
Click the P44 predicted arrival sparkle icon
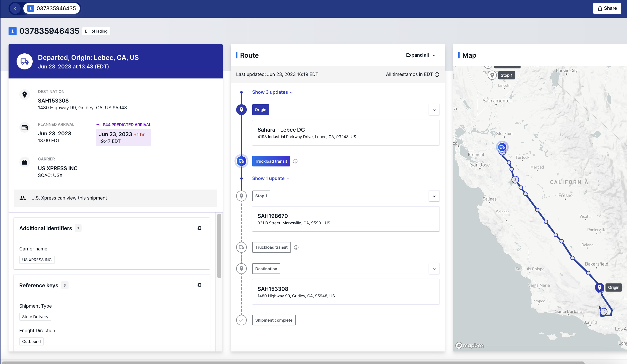98,124
